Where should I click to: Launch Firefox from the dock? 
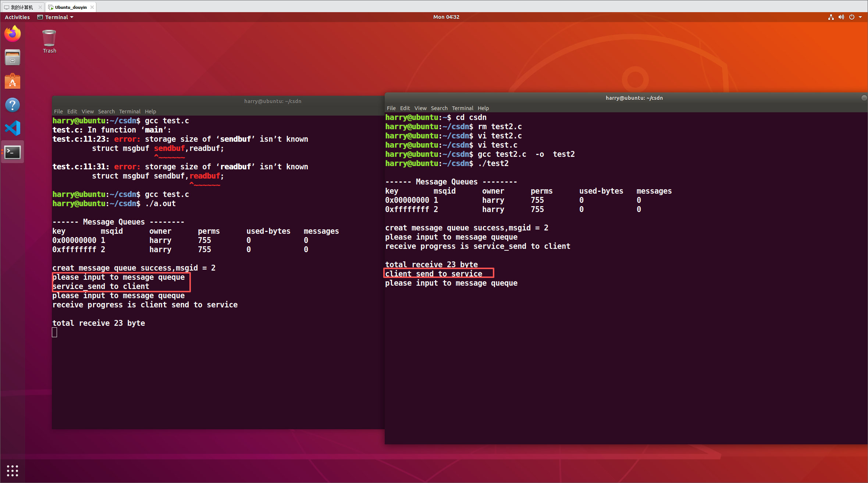click(13, 34)
